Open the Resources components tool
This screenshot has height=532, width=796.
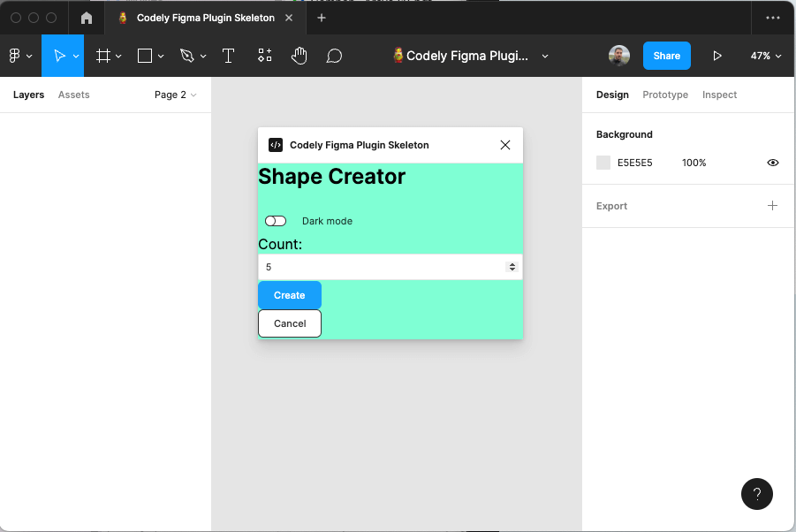point(264,56)
